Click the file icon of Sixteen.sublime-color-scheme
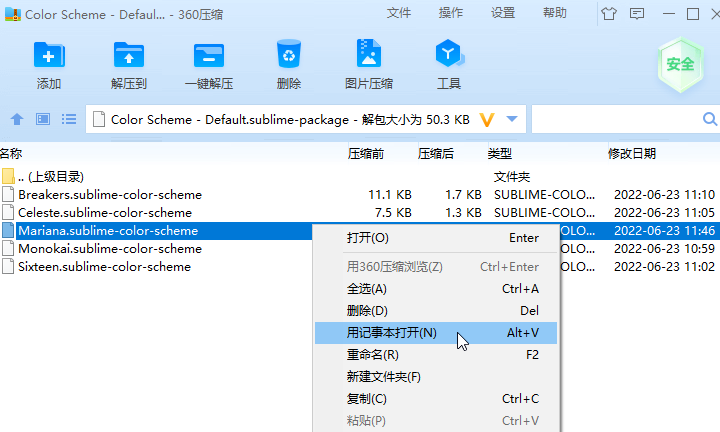720x432 pixels. [x=8, y=267]
